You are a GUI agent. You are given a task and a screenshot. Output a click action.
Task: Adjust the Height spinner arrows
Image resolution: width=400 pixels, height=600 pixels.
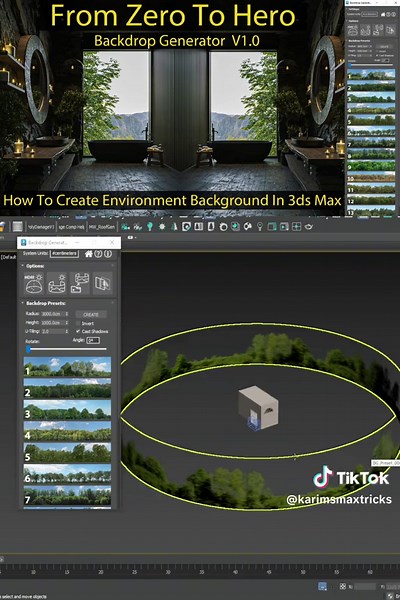(67, 323)
